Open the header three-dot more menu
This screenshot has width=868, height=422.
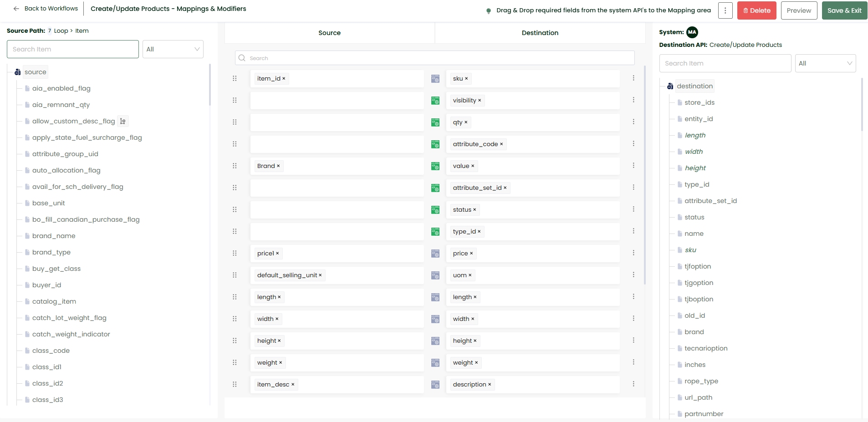click(x=725, y=10)
